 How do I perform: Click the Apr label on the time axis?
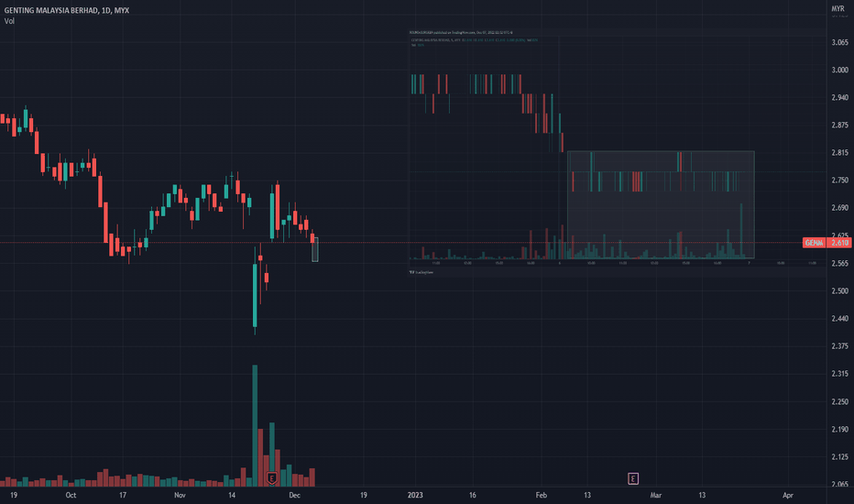pyautogui.click(x=787, y=495)
